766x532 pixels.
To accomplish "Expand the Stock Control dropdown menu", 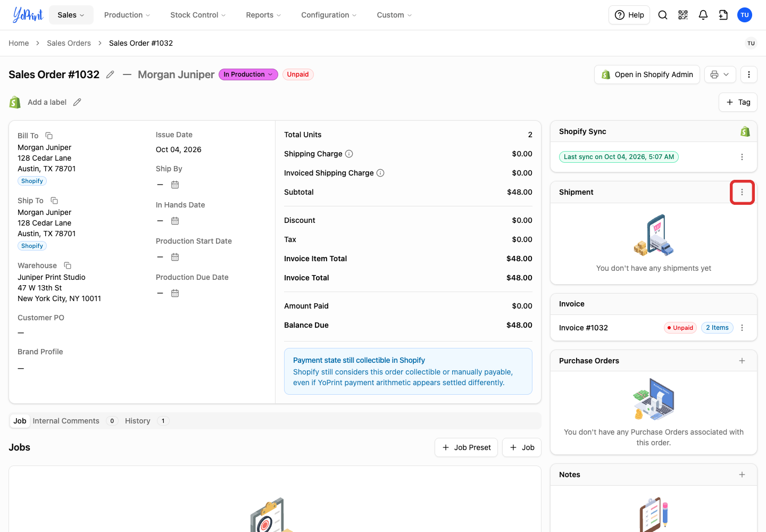I will pyautogui.click(x=198, y=15).
